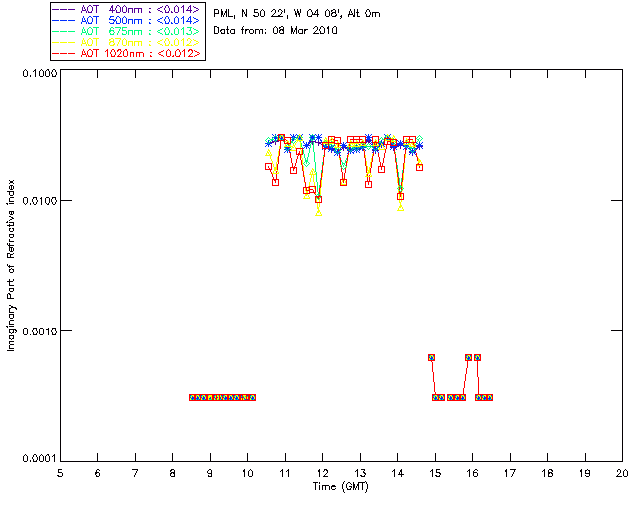Click the x-axis tick label 13
This screenshot has width=640, height=512.
pos(360,473)
